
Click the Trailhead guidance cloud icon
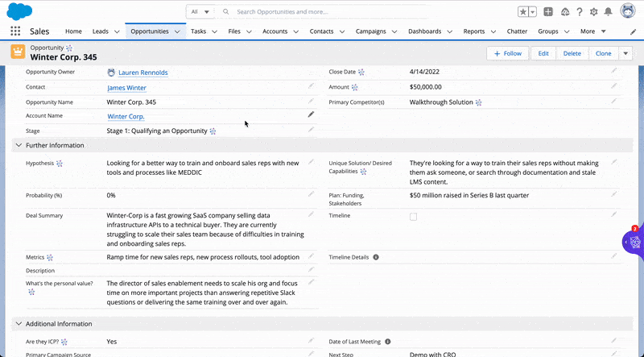pyautogui.click(x=565, y=12)
